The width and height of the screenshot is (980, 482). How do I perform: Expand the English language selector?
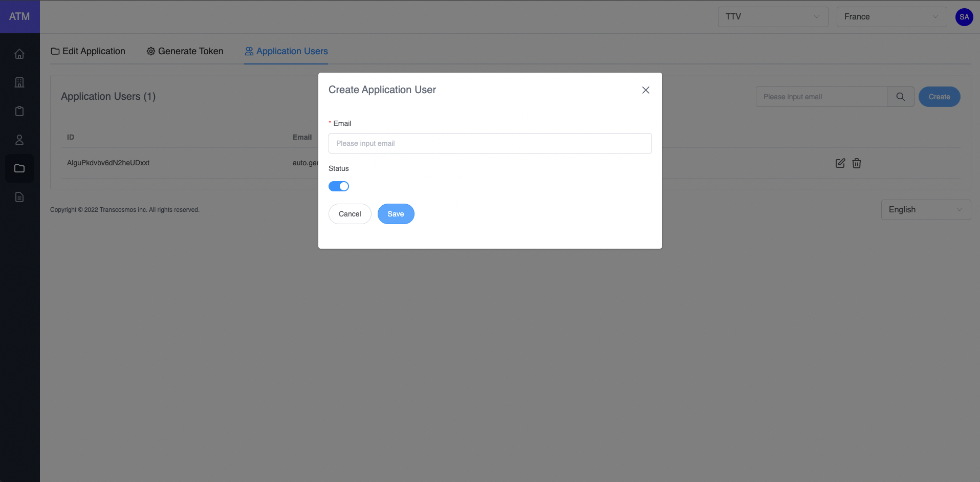(925, 210)
